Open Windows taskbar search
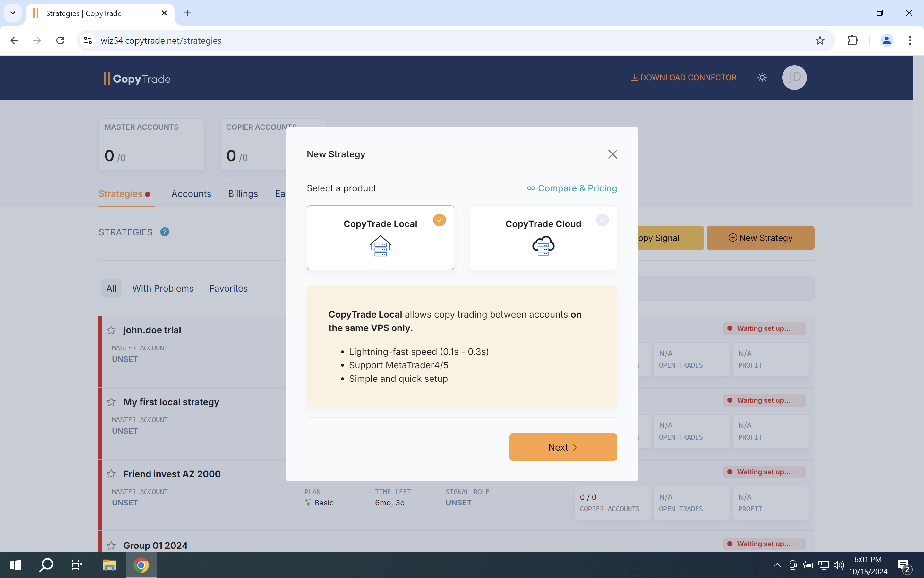This screenshot has width=924, height=578. 46,565
